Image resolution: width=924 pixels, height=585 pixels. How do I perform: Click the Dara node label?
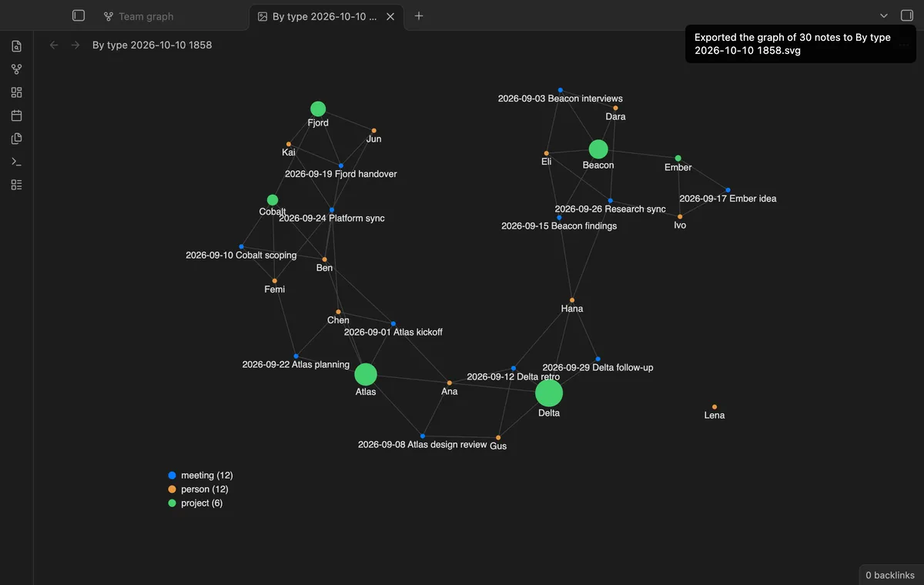point(615,117)
